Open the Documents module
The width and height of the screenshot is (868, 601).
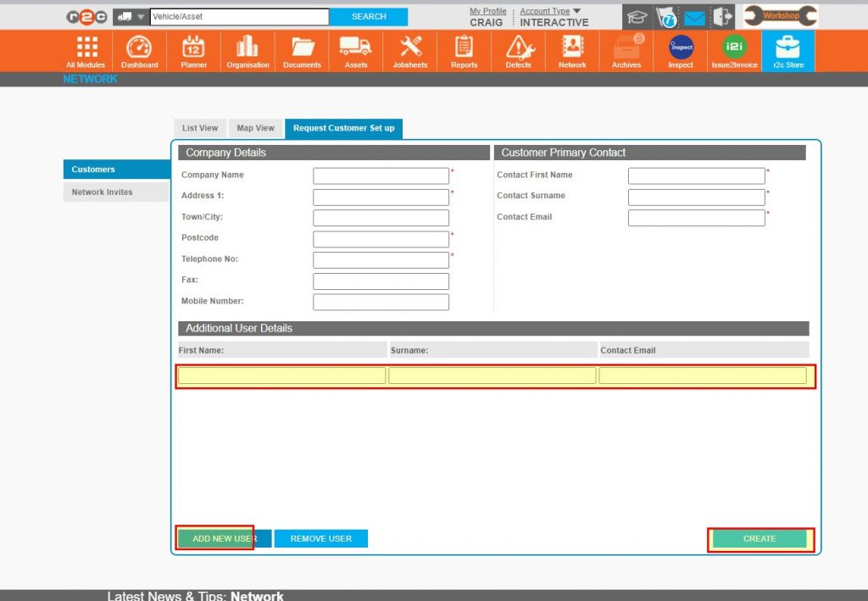pos(302,50)
